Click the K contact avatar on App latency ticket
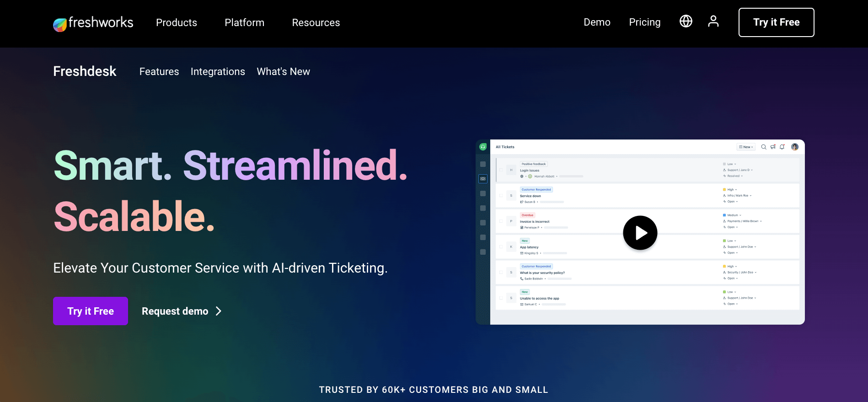This screenshot has height=402, width=868. coord(511,247)
